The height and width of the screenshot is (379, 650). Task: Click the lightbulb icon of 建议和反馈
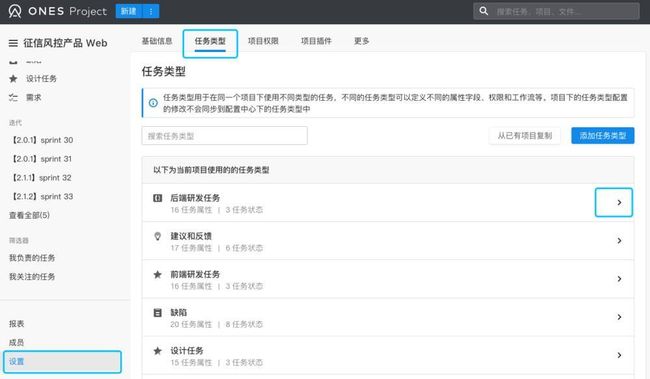158,236
